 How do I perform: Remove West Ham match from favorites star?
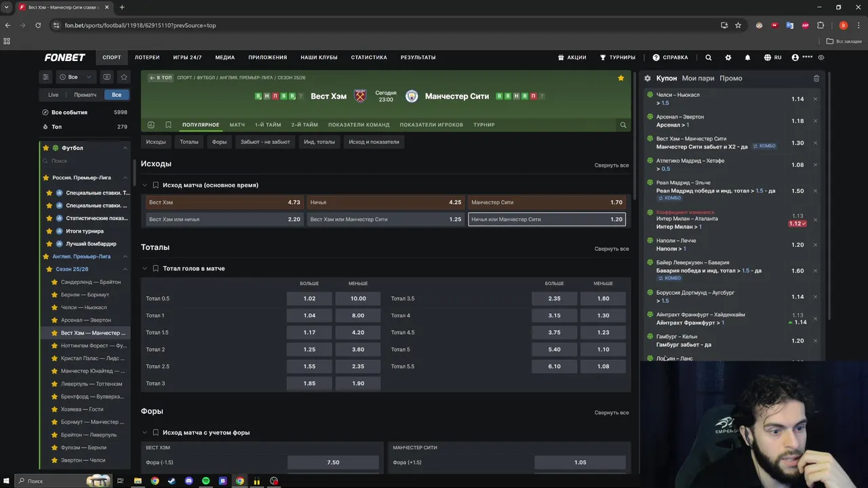tap(620, 78)
